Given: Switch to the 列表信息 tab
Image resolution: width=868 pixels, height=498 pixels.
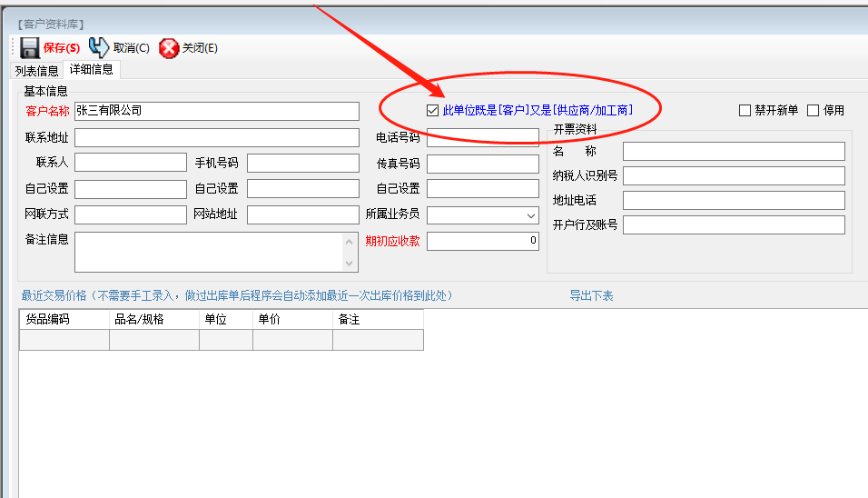Looking at the screenshot, I should pos(36,71).
